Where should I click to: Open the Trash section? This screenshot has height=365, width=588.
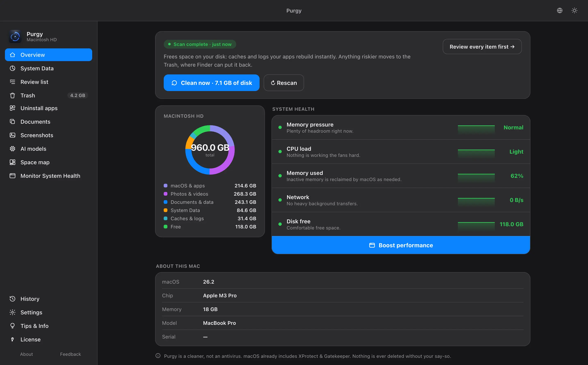(x=49, y=95)
